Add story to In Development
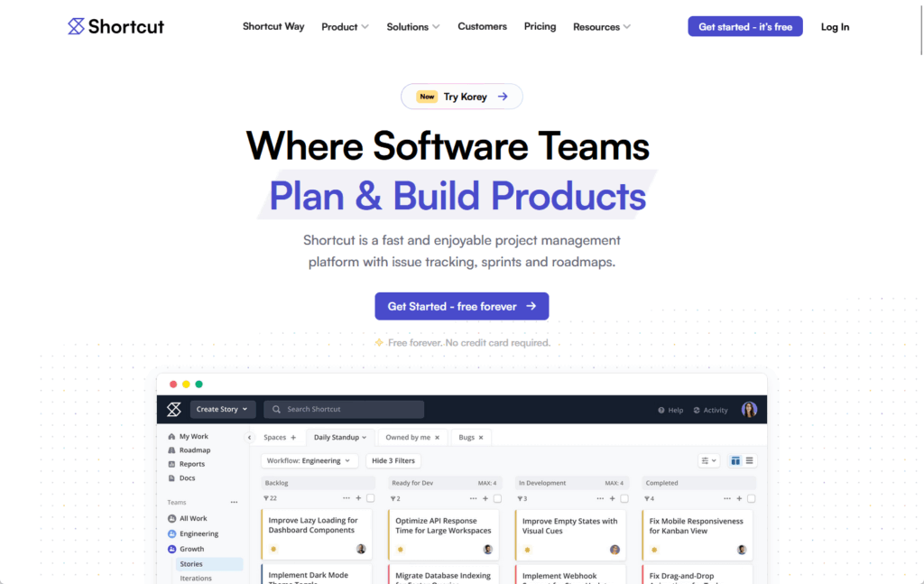Screen dimensions: 924x584 [613, 498]
